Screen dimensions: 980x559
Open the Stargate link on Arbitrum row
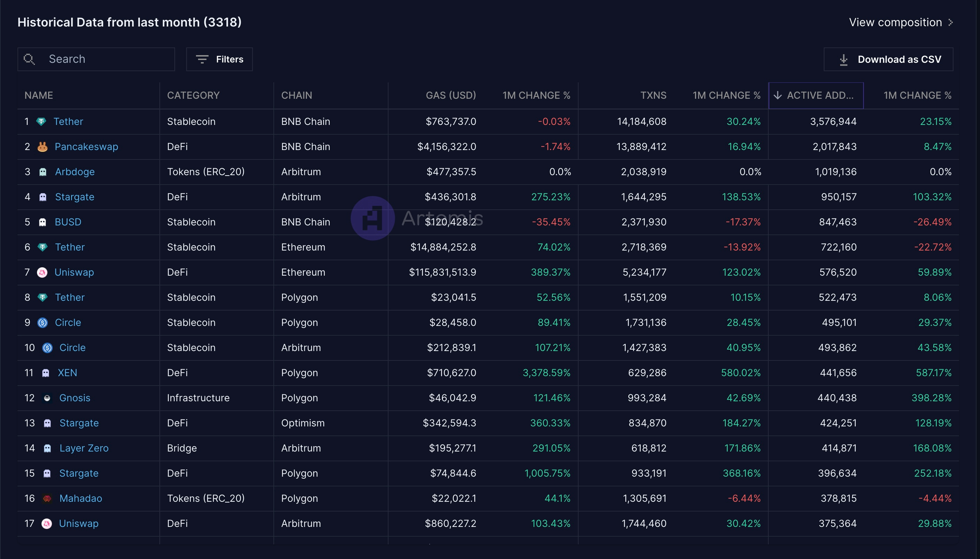point(75,197)
